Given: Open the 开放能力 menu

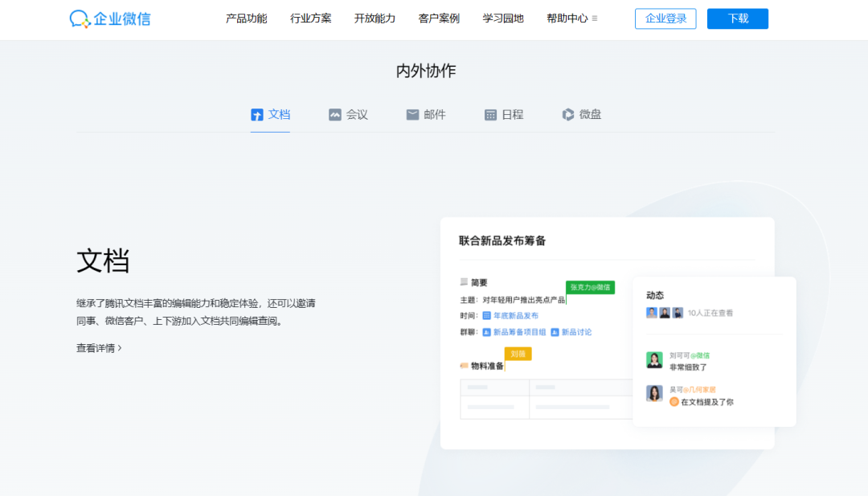Looking at the screenshot, I should click(x=375, y=18).
